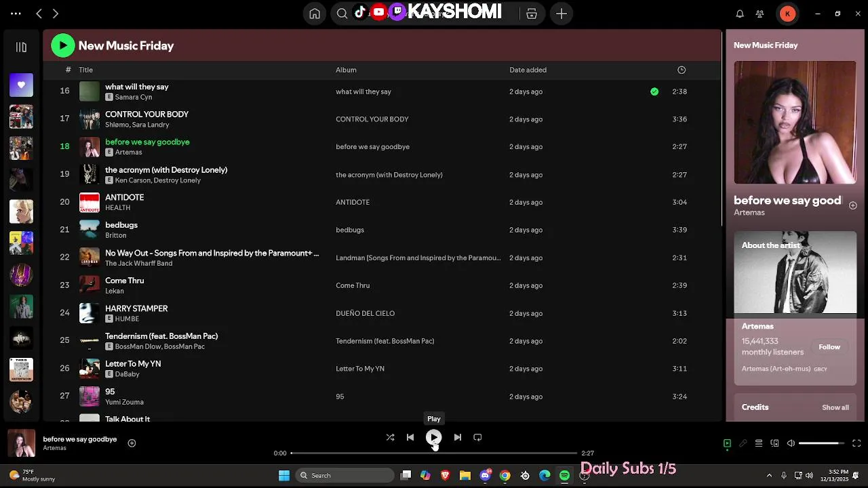Toggle repeat in the player controls
The image size is (868, 488).
[477, 438]
